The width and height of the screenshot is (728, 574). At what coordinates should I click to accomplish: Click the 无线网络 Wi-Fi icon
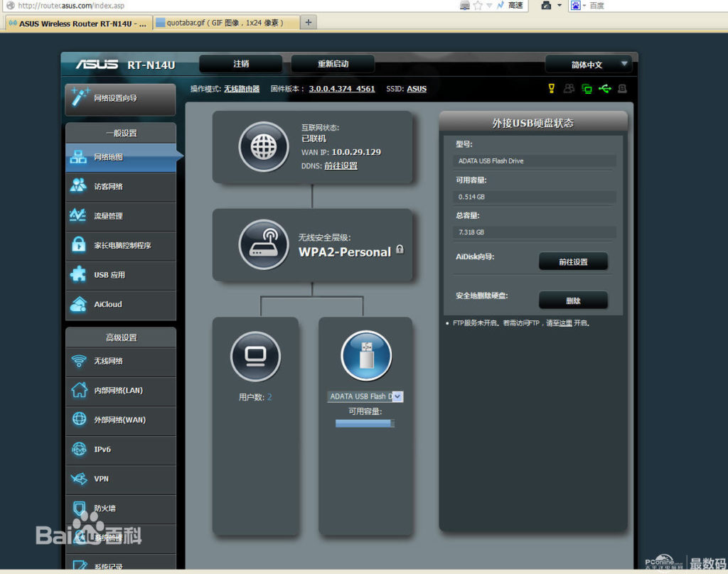pyautogui.click(x=79, y=361)
